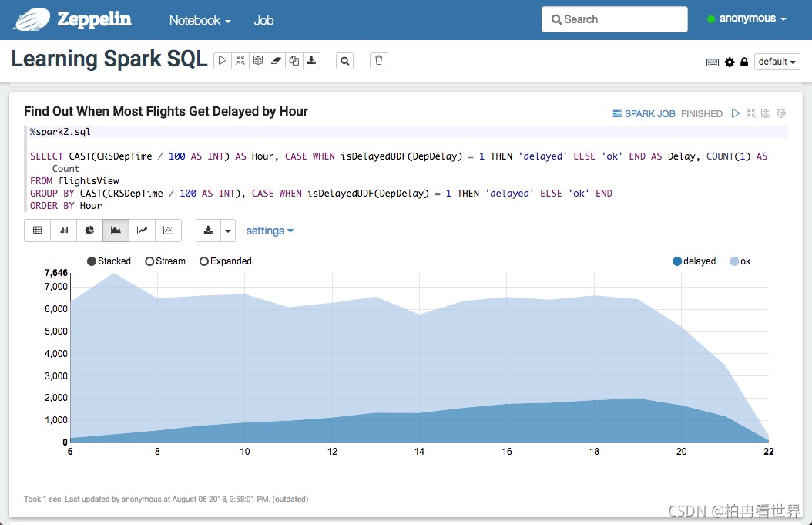Run this paragraph
The width and height of the screenshot is (812, 525).
(736, 113)
